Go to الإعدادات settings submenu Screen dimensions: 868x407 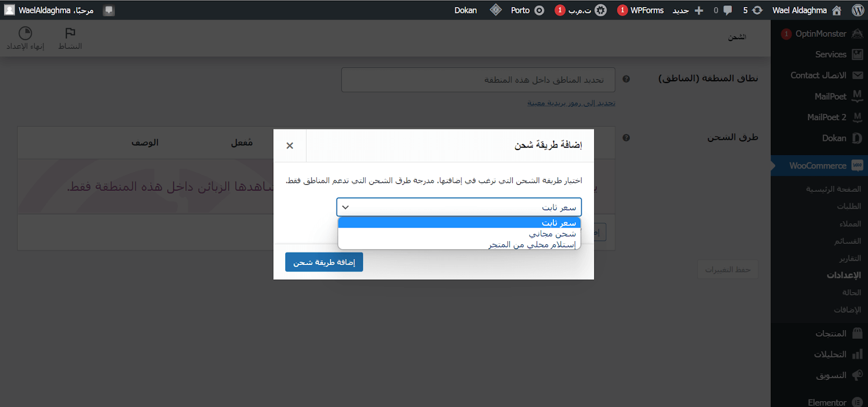coord(844,275)
